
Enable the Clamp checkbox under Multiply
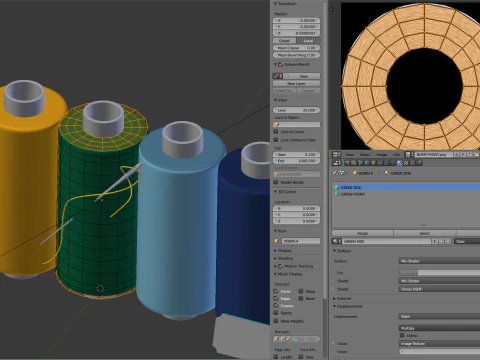(402, 335)
